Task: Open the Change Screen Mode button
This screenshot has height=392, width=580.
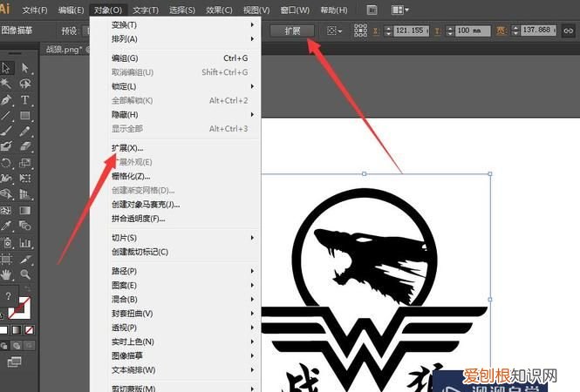Action: (15, 362)
